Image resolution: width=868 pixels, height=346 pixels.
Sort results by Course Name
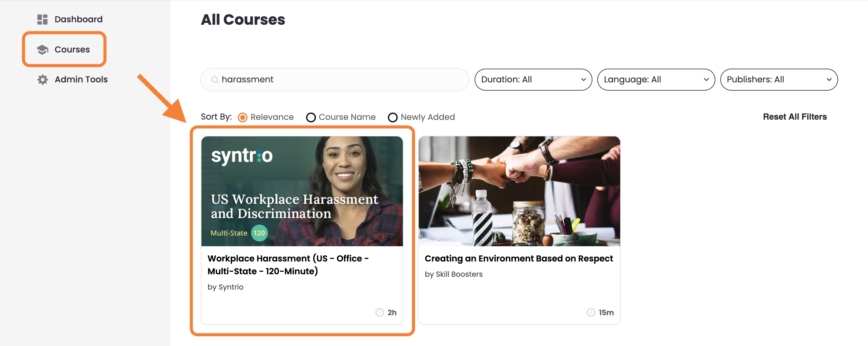point(311,117)
